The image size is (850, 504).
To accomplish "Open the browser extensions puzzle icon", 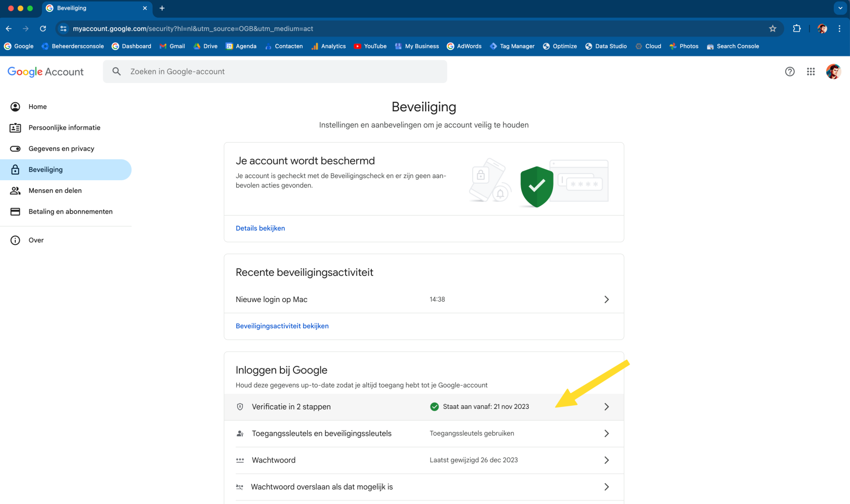I will click(x=797, y=29).
